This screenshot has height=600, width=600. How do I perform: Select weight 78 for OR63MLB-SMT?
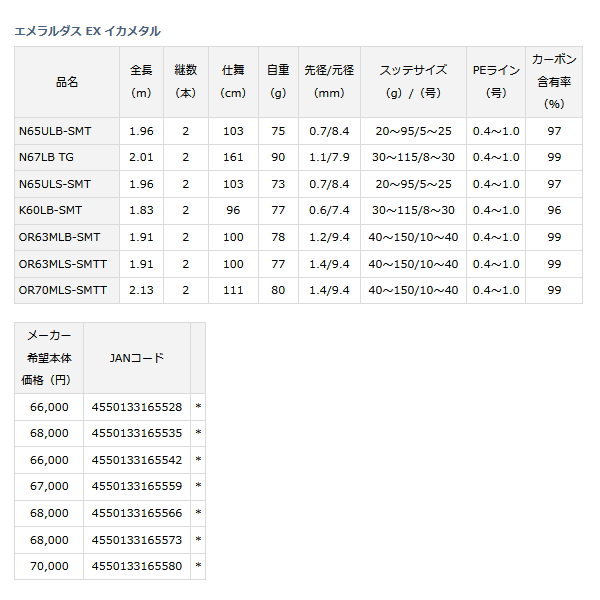pyautogui.click(x=278, y=237)
